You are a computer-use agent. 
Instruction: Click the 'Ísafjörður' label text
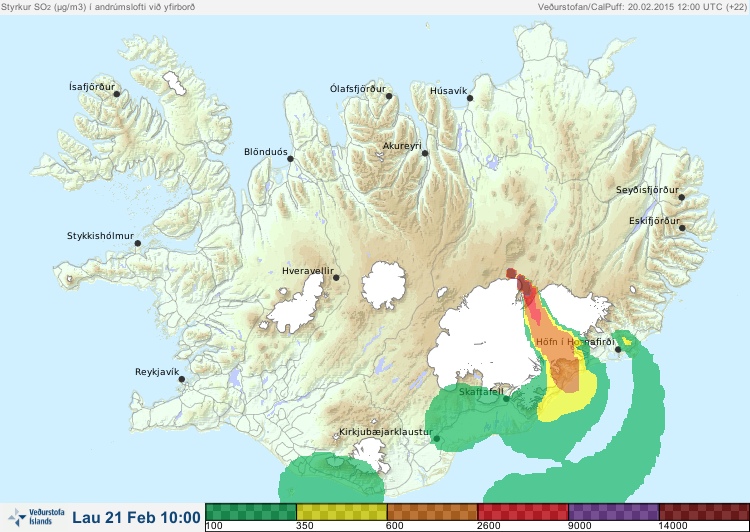92,87
